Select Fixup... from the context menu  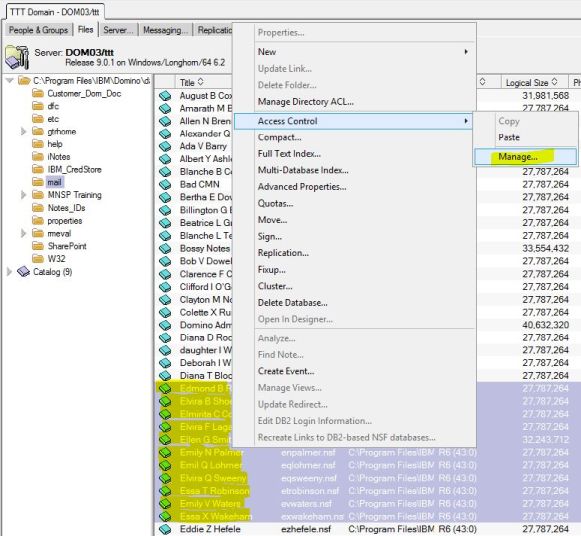click(272, 270)
